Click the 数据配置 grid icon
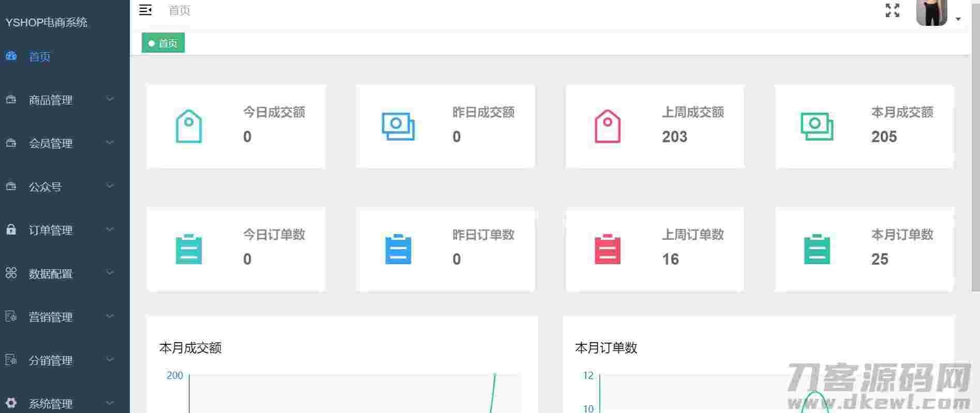This screenshot has width=980, height=413. [x=11, y=273]
